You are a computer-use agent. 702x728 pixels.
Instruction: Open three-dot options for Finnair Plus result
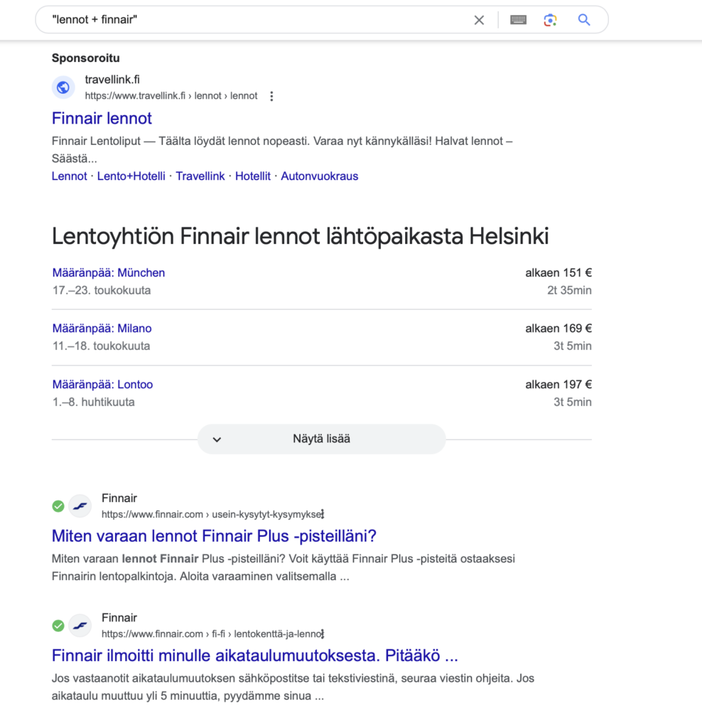click(x=323, y=514)
